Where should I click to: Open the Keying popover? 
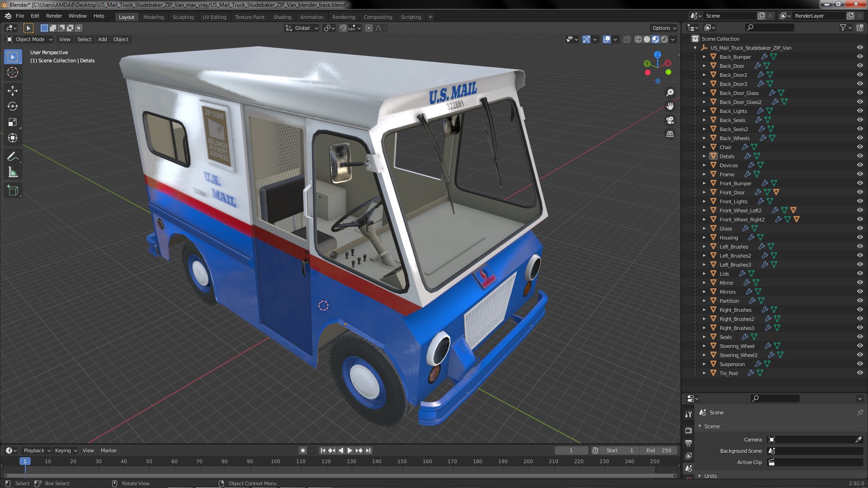point(66,450)
